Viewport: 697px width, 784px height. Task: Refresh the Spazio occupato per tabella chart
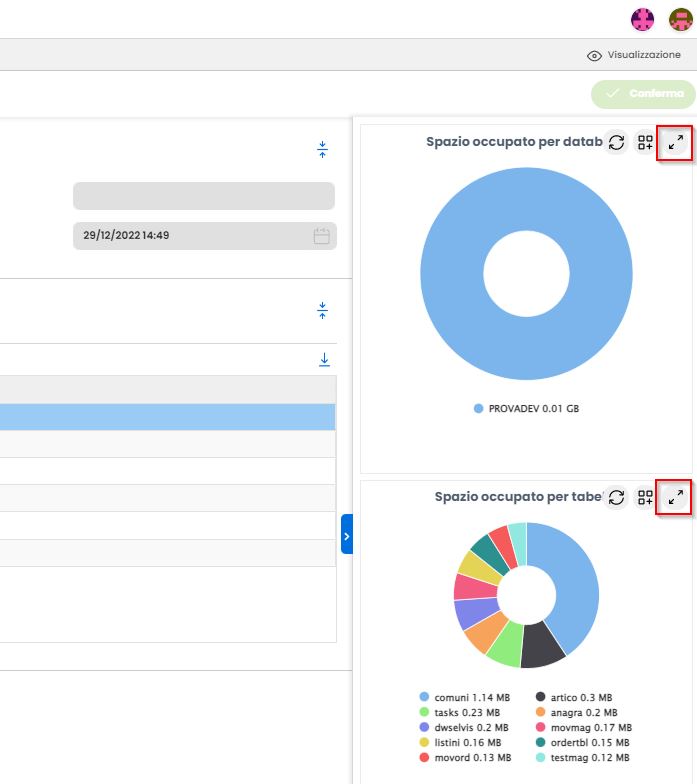[616, 497]
